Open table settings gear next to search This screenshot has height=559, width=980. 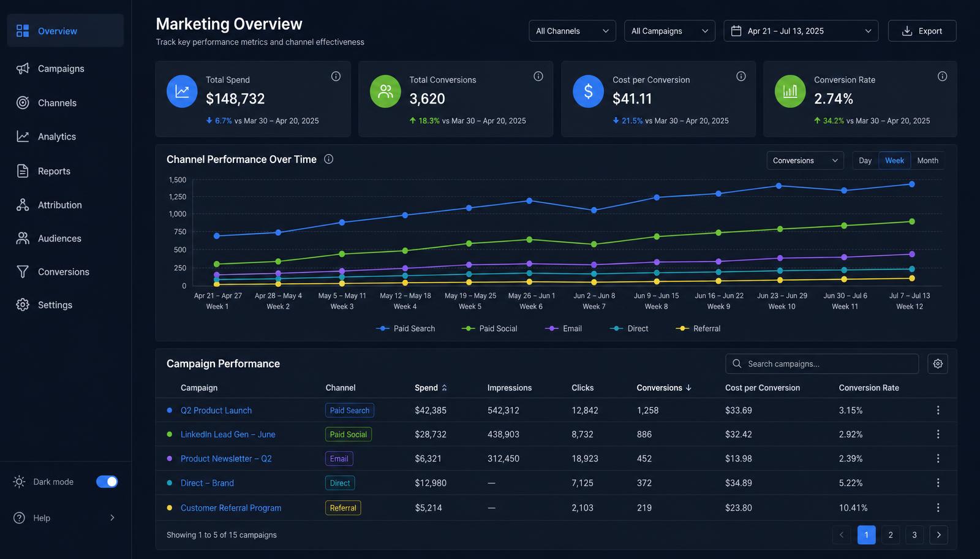pyautogui.click(x=938, y=363)
